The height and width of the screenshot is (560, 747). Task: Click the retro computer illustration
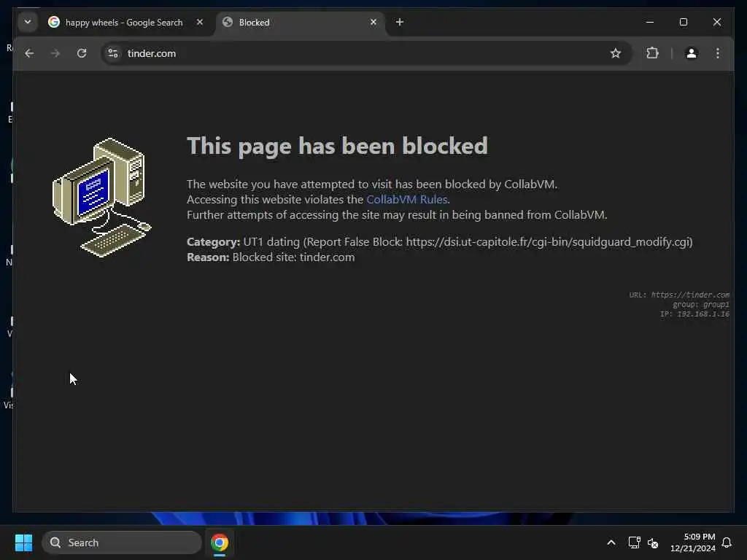[102, 198]
